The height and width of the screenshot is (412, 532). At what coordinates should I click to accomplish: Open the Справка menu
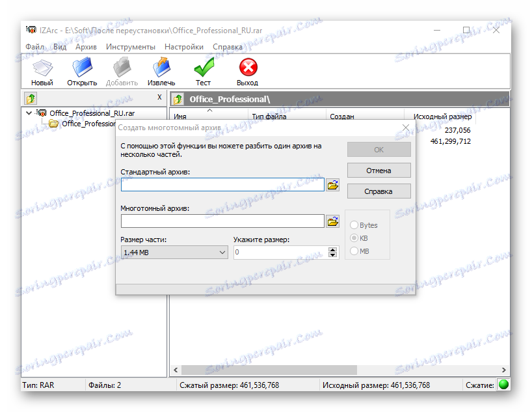point(228,47)
